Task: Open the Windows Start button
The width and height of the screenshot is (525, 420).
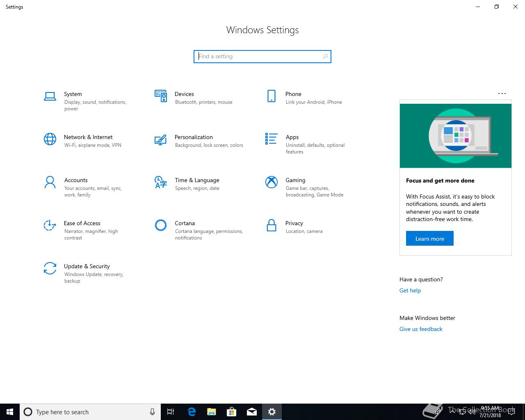Action: (10, 412)
